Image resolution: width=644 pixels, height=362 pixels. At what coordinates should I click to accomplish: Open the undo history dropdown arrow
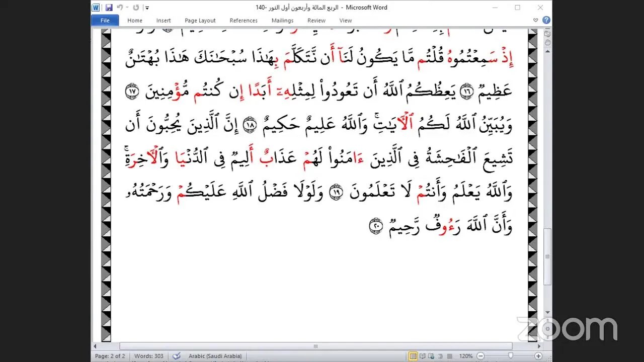[126, 8]
